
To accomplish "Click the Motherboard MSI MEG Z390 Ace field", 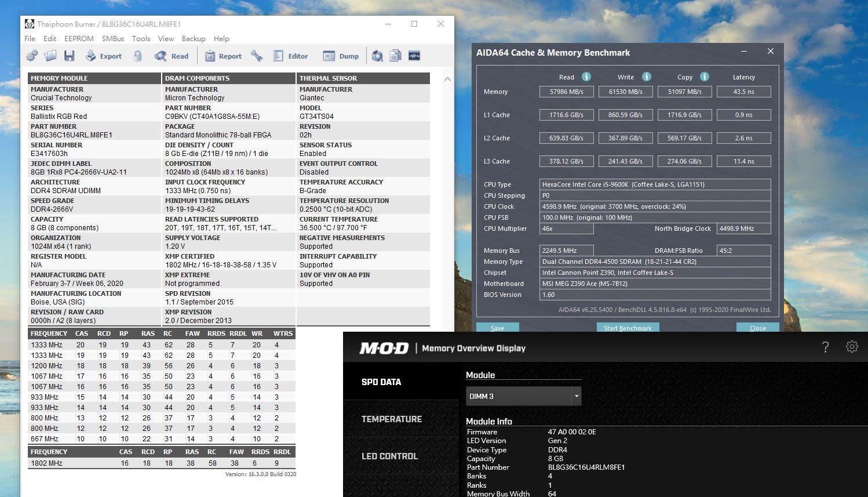I will coord(655,284).
